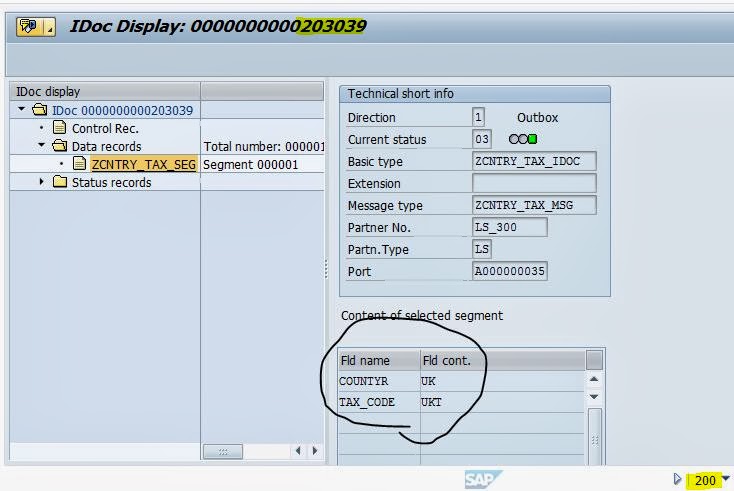Screen dimensions: 734x491
Task: Click the Partn.Type field LS
Action: (x=482, y=249)
